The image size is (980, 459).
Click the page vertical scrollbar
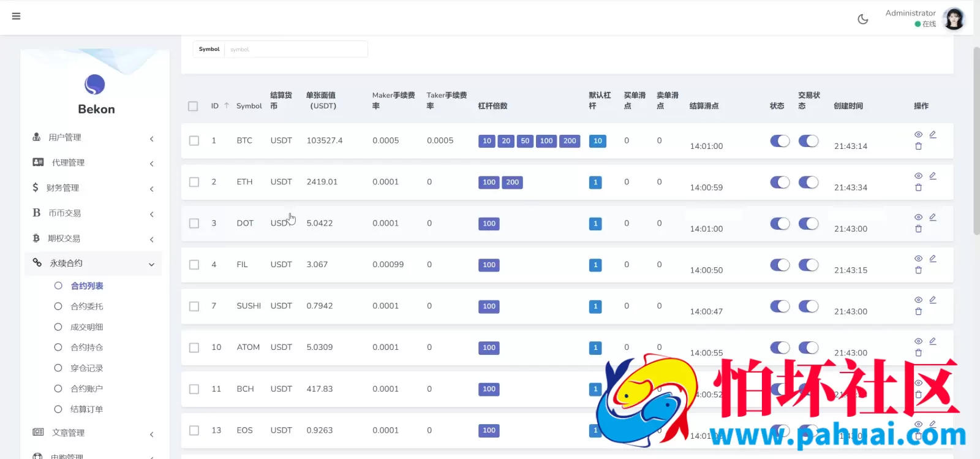(x=976, y=141)
